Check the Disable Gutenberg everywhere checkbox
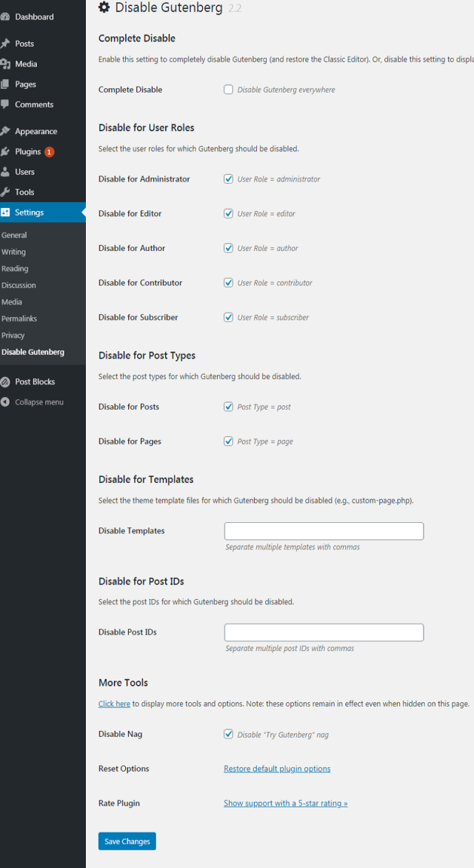 tap(228, 90)
